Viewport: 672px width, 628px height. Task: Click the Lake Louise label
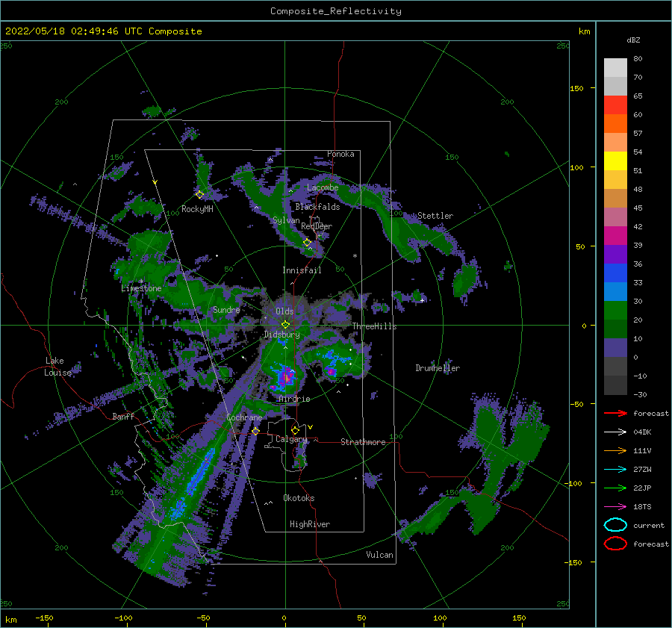57,367
